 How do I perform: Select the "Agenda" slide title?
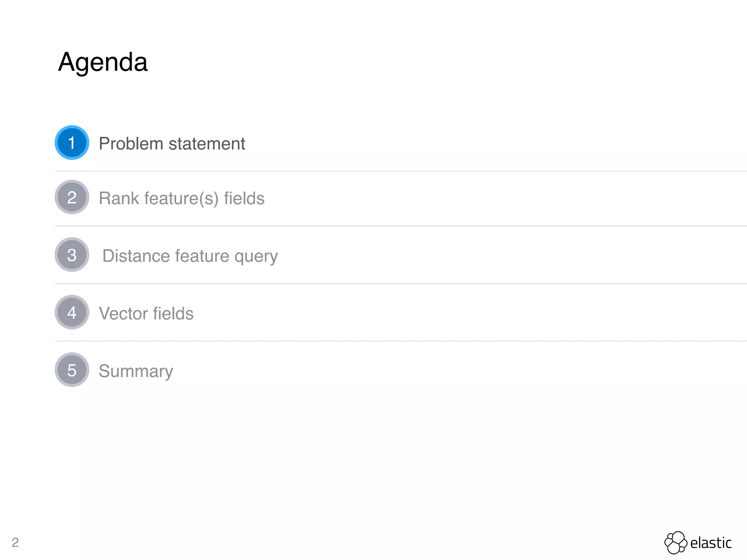[103, 62]
